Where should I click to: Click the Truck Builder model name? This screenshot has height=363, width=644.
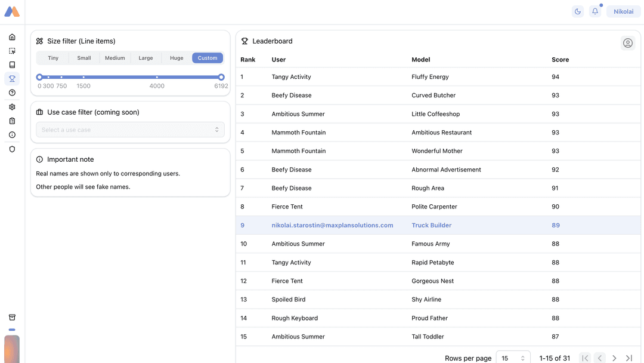click(431, 225)
